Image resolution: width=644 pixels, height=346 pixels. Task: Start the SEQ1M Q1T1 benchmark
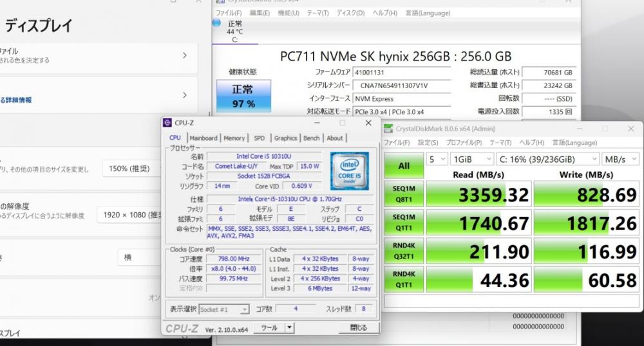coord(404,222)
